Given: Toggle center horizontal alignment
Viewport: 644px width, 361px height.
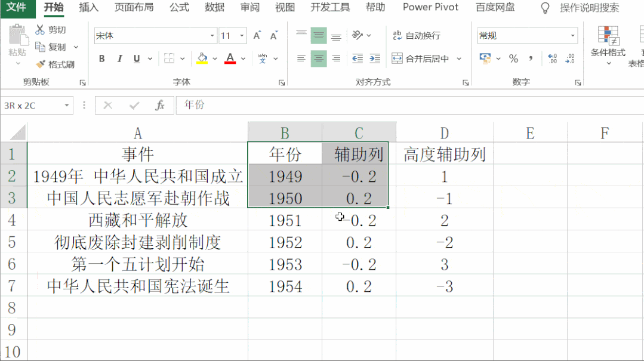Looking at the screenshot, I should coord(319,58).
